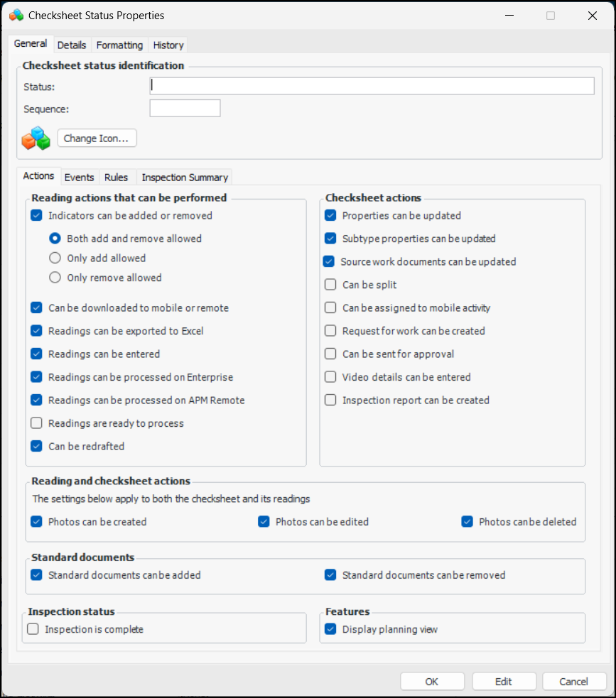616x698 pixels.
Task: Open the History tab
Action: [168, 45]
